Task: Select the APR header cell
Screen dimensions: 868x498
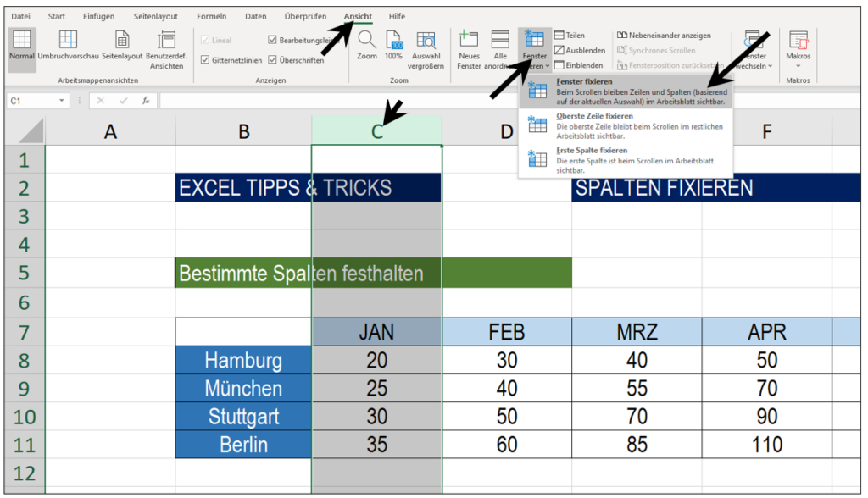Action: pyautogui.click(x=766, y=332)
